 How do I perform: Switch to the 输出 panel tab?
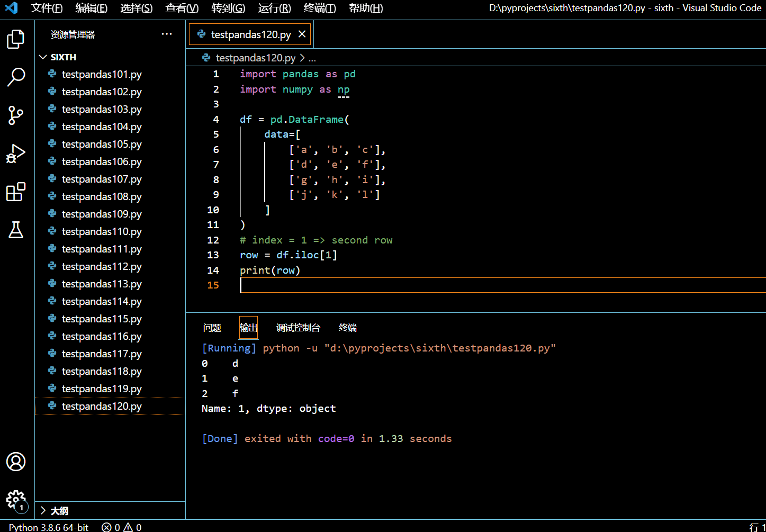(248, 328)
